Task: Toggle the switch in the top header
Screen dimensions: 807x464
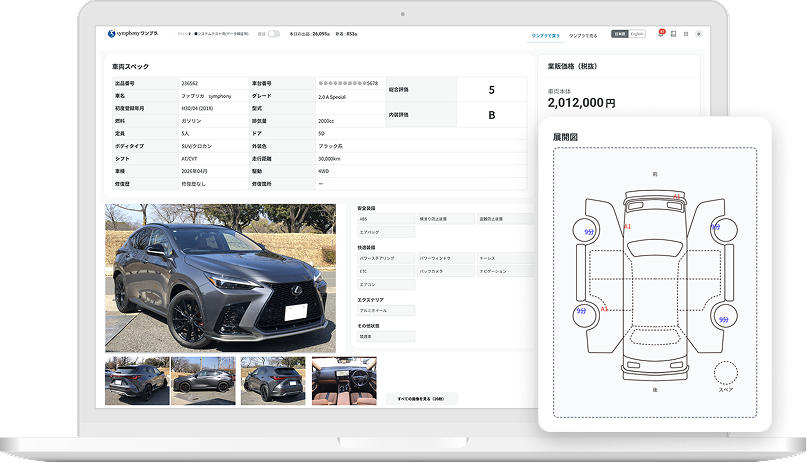Action: [273, 34]
